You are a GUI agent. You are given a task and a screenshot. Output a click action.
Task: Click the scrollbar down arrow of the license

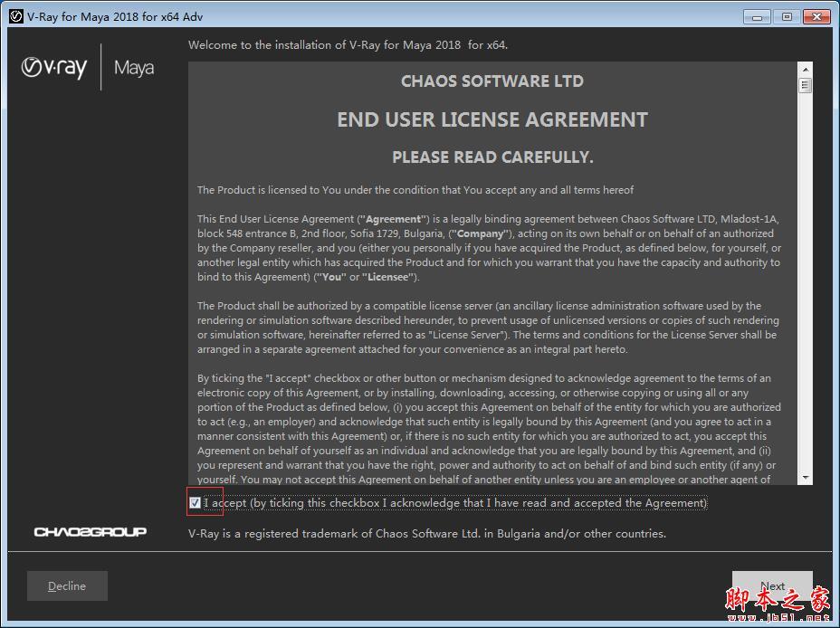[806, 478]
